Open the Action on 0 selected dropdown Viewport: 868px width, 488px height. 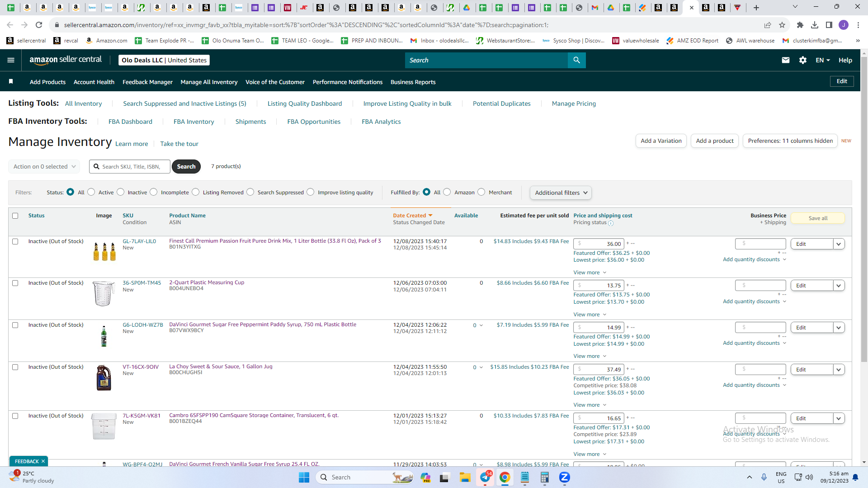[44, 166]
